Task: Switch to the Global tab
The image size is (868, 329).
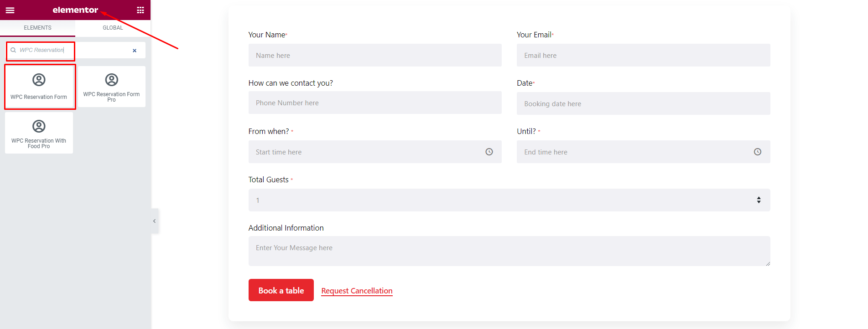Action: tap(113, 28)
